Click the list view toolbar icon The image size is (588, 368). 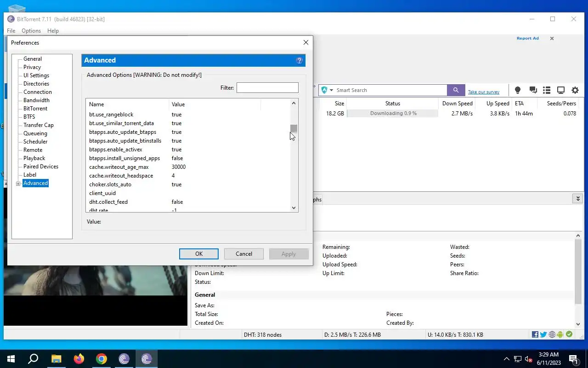(547, 90)
